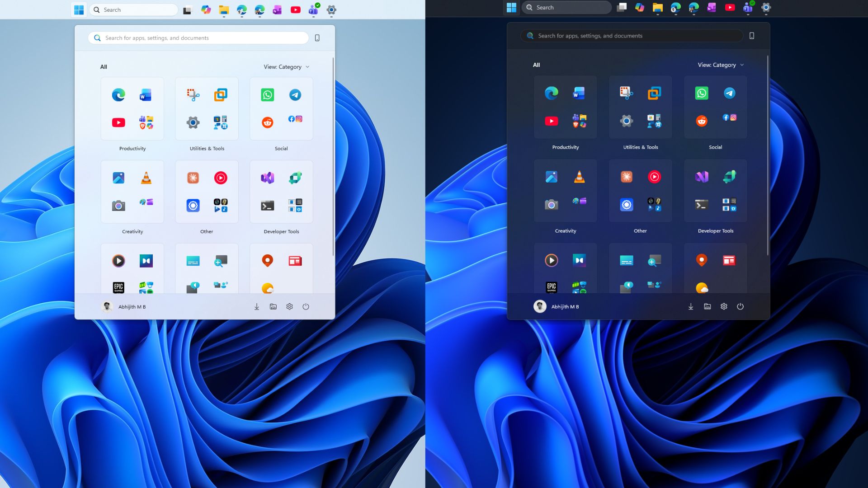This screenshot has height=488, width=868.
Task: Launch YouTube in light Productivity folder
Action: (x=118, y=122)
